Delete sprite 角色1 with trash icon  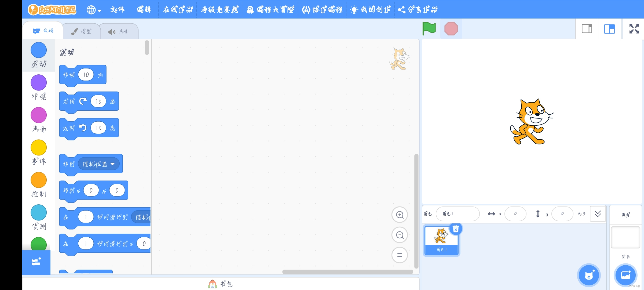(x=456, y=229)
